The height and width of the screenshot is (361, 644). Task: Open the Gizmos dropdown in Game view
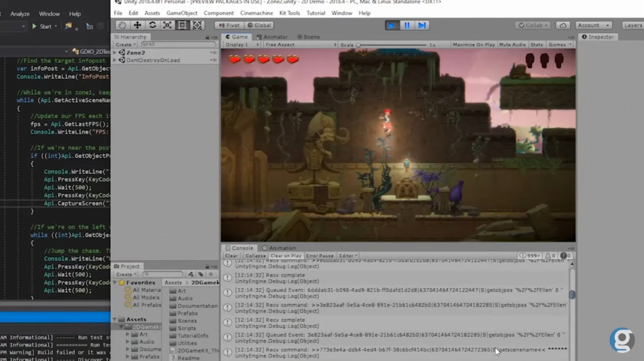[559, 45]
